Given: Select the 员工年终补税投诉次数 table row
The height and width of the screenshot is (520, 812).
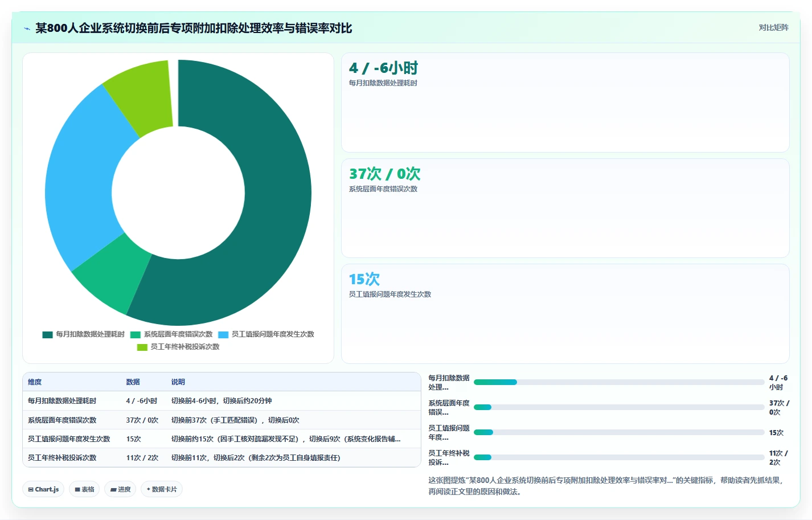Looking at the screenshot, I should [x=222, y=458].
